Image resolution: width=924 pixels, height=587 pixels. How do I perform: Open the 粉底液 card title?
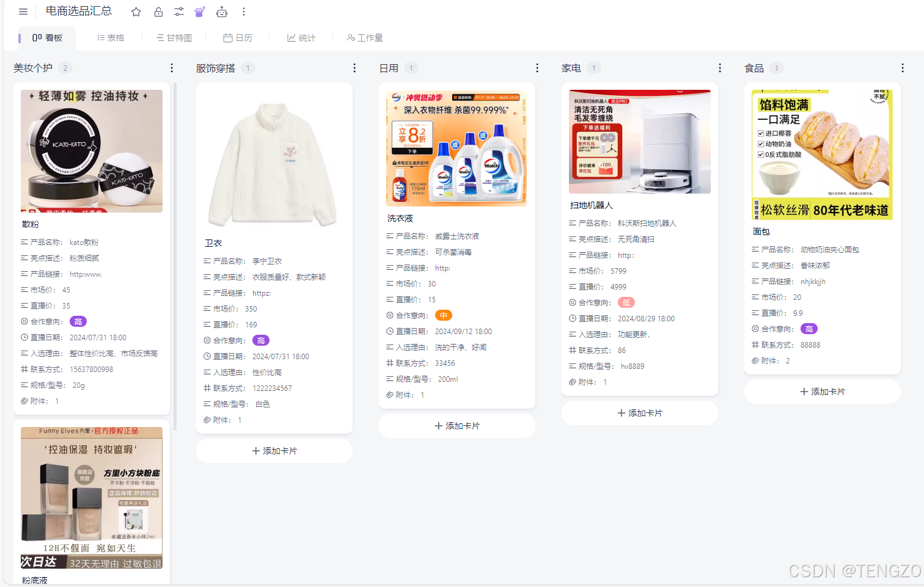(35, 580)
